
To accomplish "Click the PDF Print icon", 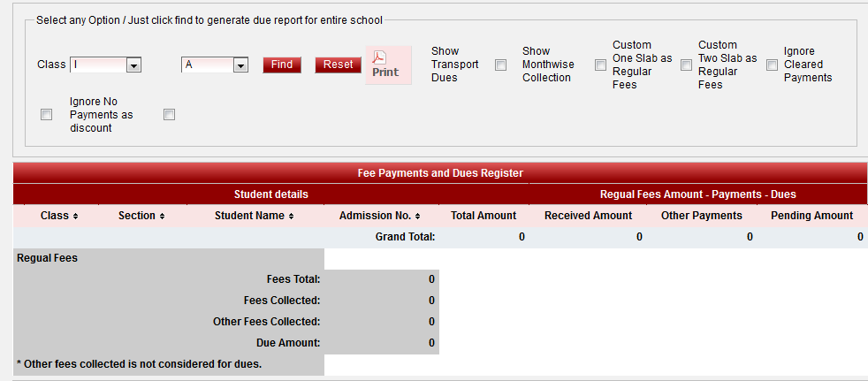I will click(x=385, y=65).
